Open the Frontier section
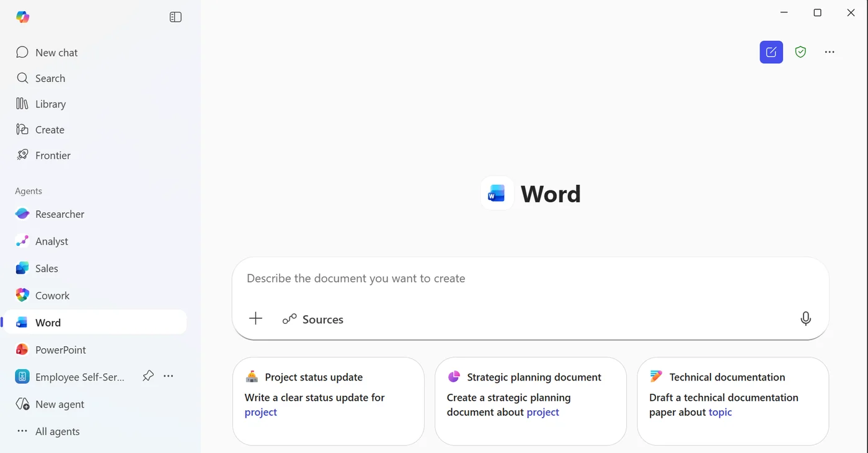868x453 pixels. [94, 155]
